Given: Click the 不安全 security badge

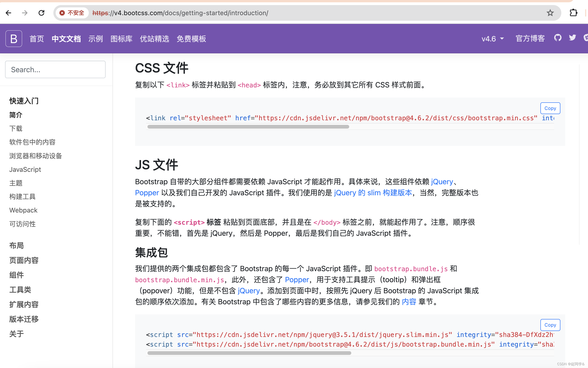Looking at the screenshot, I should pyautogui.click(x=72, y=13).
